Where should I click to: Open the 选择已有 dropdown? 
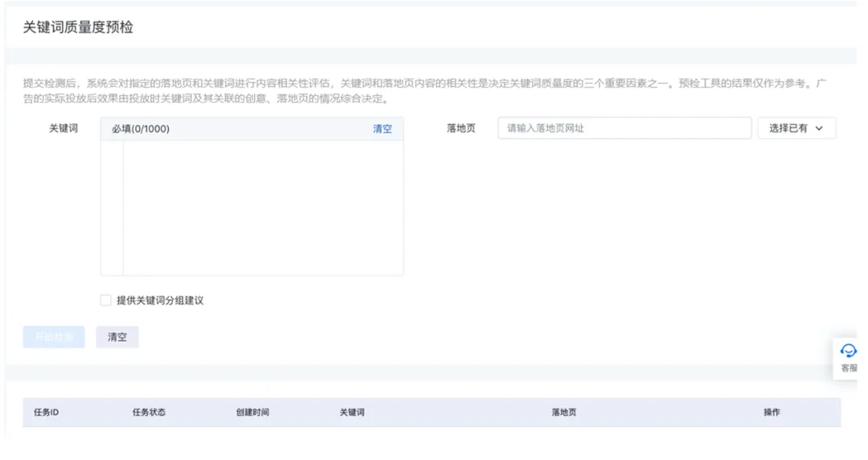pyautogui.click(x=796, y=128)
